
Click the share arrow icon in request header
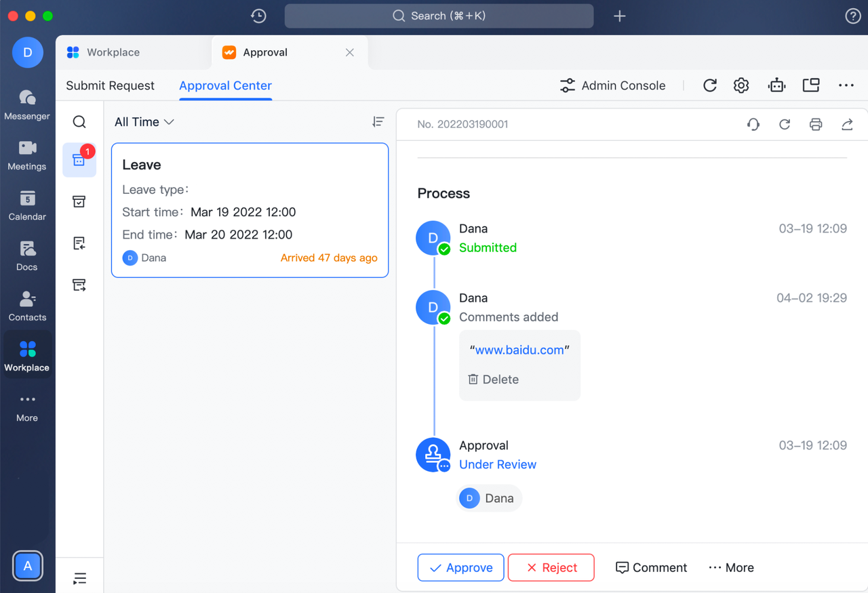[847, 124]
